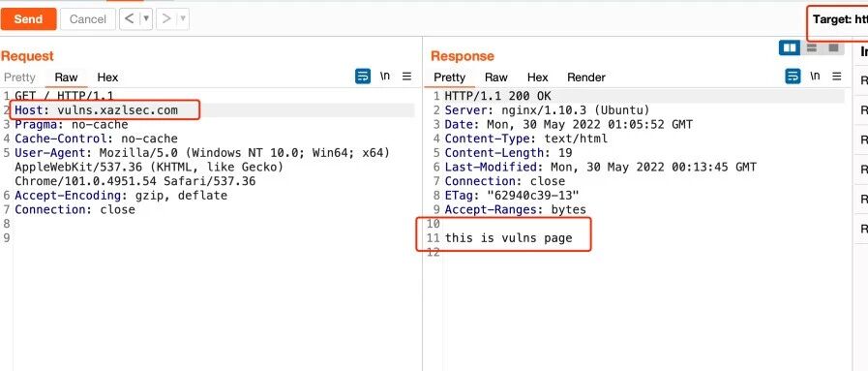Click the Cancel button
Viewport: 868px width, 371px height.
coord(87,19)
